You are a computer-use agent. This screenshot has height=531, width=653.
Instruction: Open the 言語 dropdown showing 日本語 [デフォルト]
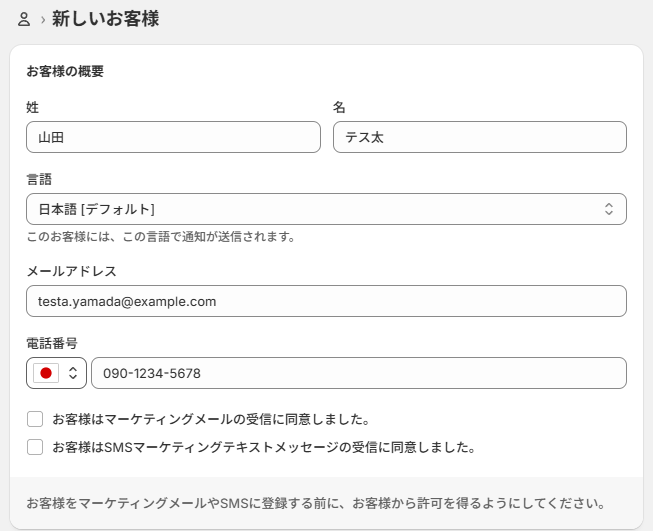(x=325, y=209)
